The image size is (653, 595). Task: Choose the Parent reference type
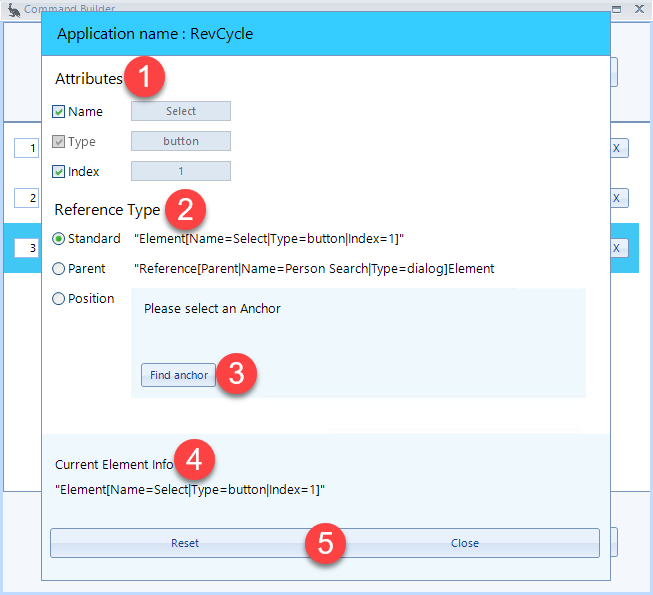[x=58, y=269]
